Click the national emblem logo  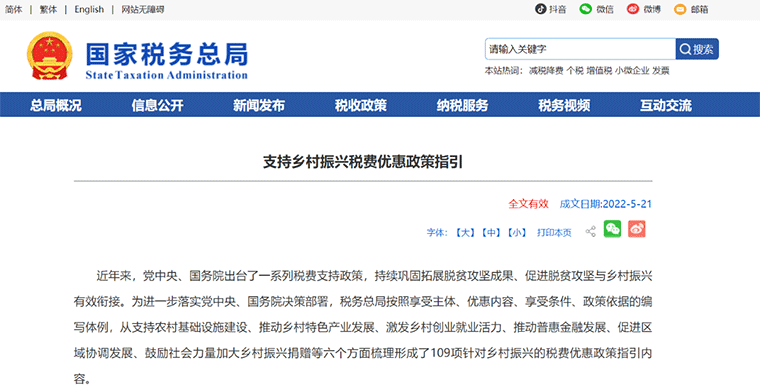[49, 56]
